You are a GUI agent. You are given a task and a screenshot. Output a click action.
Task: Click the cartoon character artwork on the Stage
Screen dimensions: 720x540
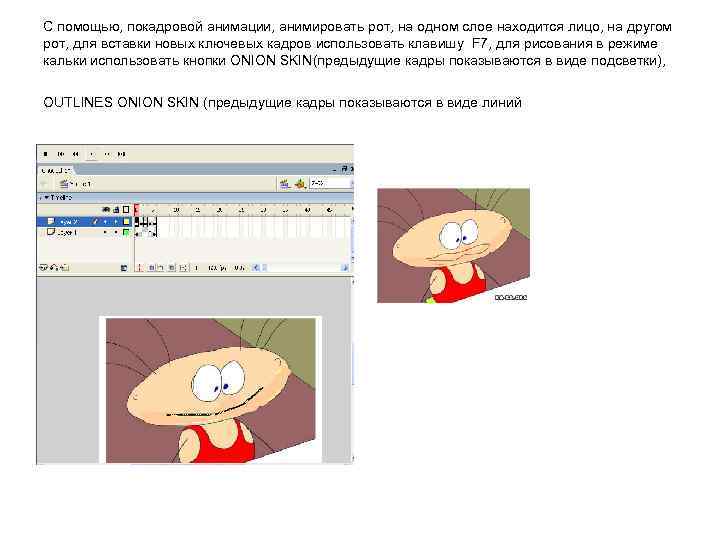(x=211, y=391)
